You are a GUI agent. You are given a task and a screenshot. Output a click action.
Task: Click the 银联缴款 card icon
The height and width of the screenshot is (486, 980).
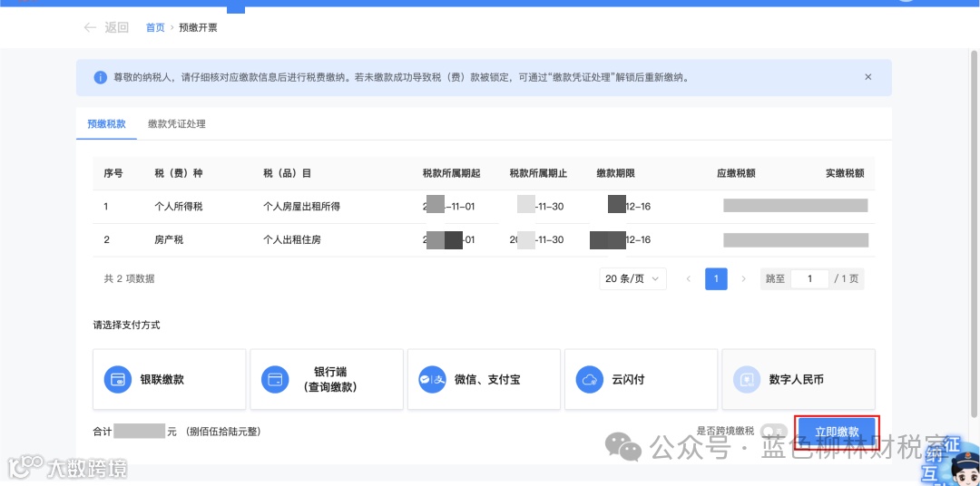point(117,379)
